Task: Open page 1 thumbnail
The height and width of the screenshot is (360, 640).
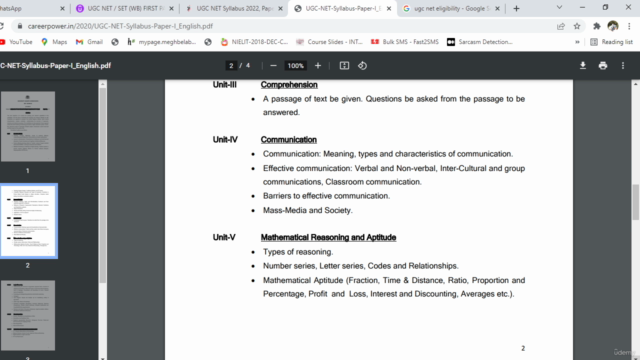Action: tap(28, 126)
